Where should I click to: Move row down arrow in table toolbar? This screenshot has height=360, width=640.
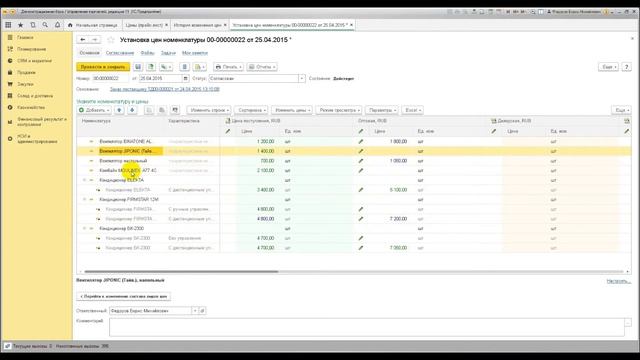coord(132,110)
